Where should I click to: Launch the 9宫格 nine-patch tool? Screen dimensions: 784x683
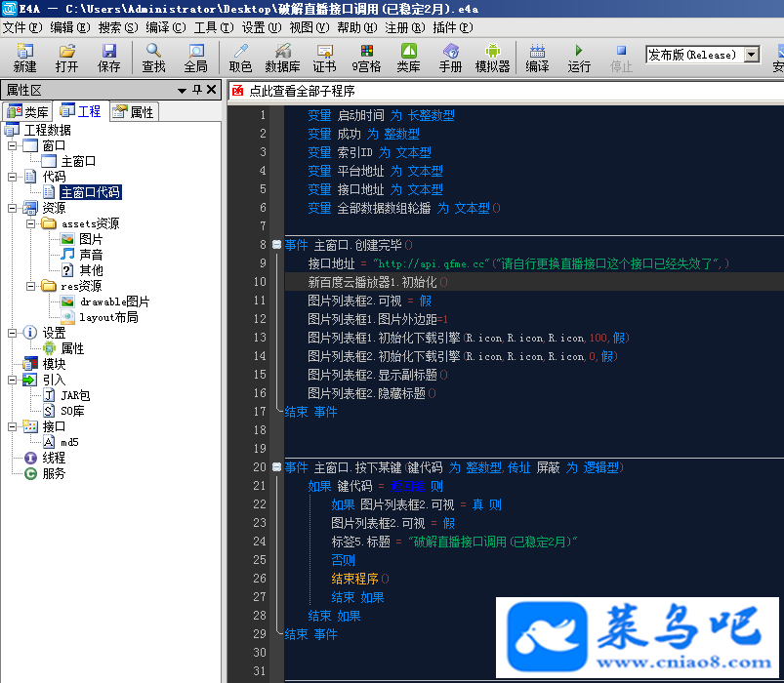(366, 58)
